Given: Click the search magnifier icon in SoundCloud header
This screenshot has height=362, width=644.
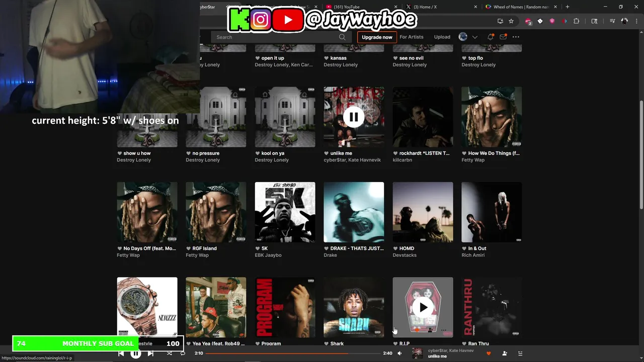Looking at the screenshot, I should (342, 37).
